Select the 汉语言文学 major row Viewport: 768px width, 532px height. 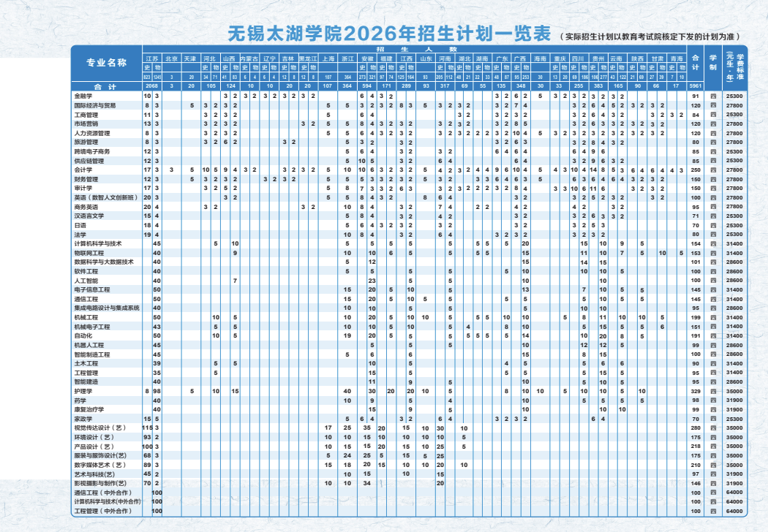click(410, 216)
